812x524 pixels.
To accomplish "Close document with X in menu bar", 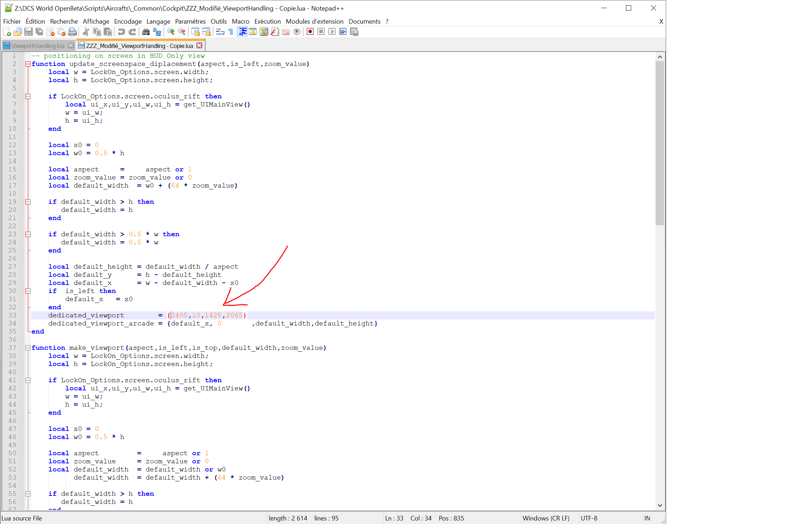I will (x=661, y=22).
